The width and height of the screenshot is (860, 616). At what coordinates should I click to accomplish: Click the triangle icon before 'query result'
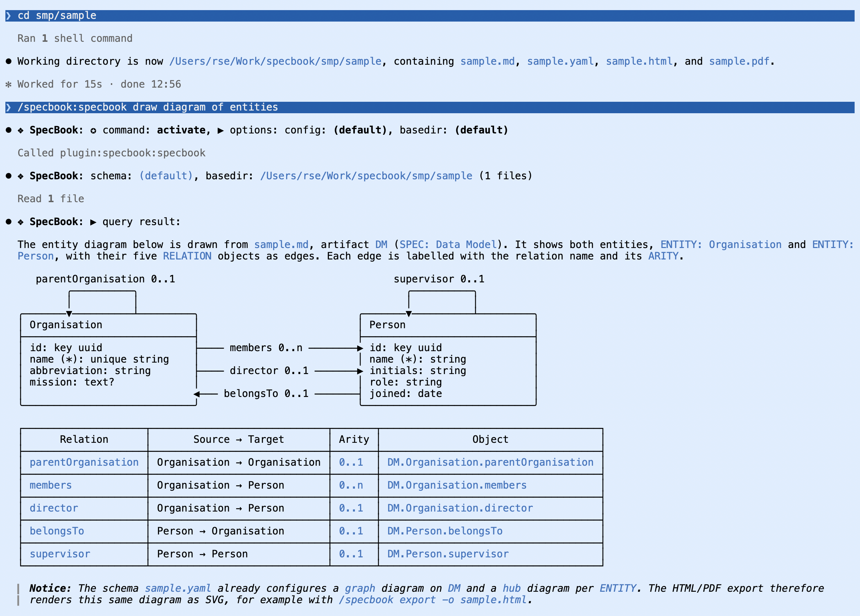[x=93, y=222]
